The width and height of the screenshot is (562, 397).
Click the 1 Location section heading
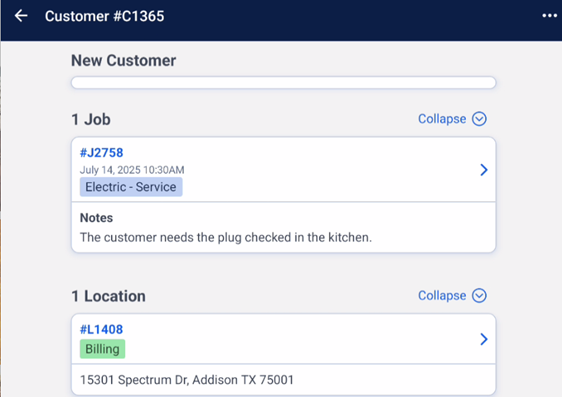point(108,296)
